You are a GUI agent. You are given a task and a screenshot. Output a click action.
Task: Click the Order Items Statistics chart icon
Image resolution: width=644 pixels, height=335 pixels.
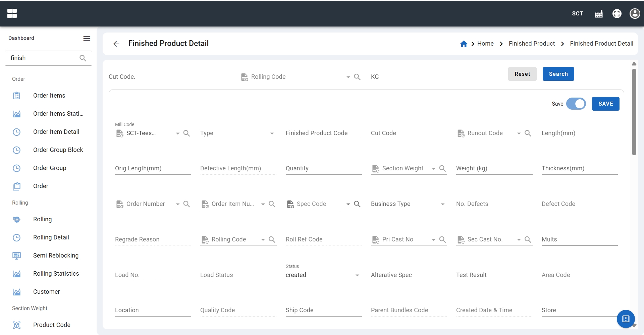pos(16,114)
